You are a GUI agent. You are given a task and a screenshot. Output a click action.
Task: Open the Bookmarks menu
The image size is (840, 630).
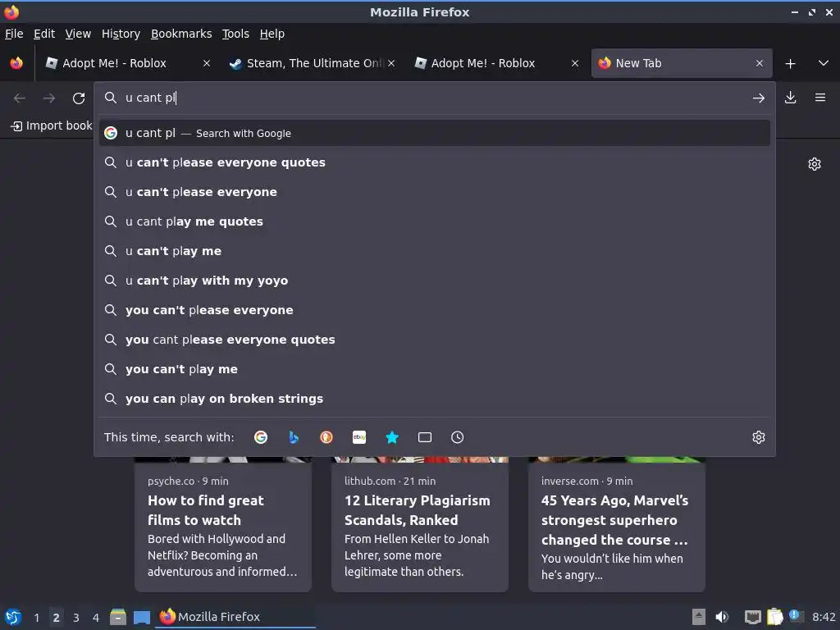[x=181, y=34]
